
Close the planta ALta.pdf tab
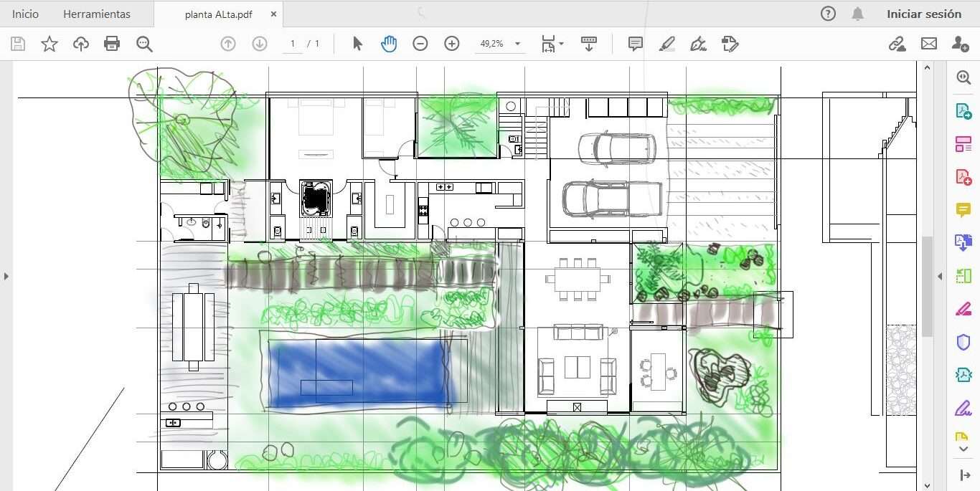[x=274, y=14]
